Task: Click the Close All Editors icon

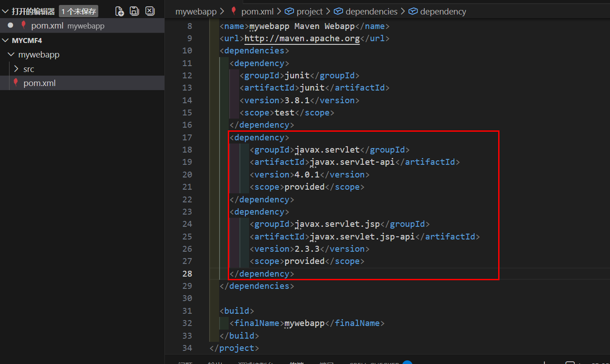Action: tap(150, 11)
